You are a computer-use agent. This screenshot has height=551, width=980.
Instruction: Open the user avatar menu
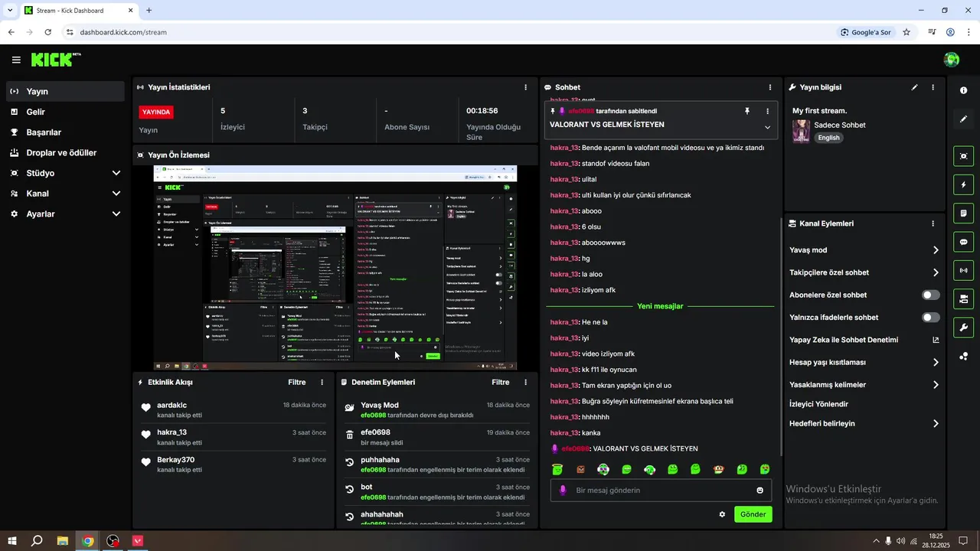(952, 60)
